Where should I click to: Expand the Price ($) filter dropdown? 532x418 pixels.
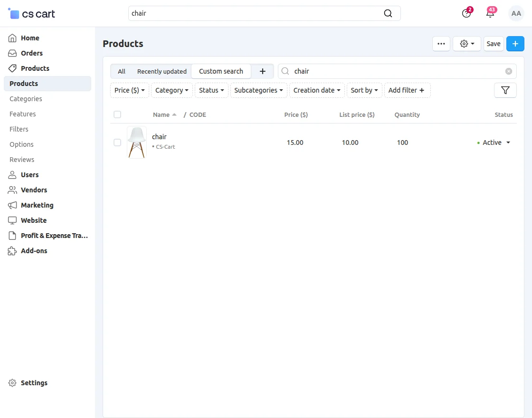pos(130,90)
